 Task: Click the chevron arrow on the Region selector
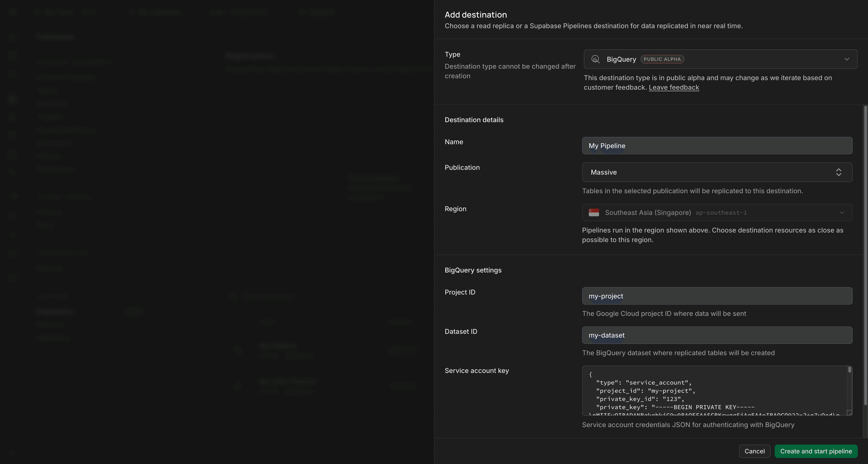click(842, 213)
